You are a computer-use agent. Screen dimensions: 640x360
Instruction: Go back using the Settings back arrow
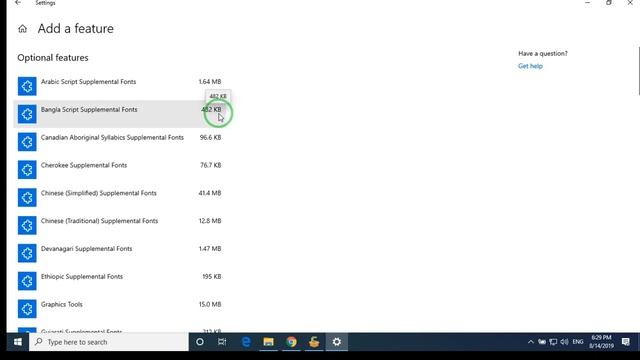coord(18,3)
